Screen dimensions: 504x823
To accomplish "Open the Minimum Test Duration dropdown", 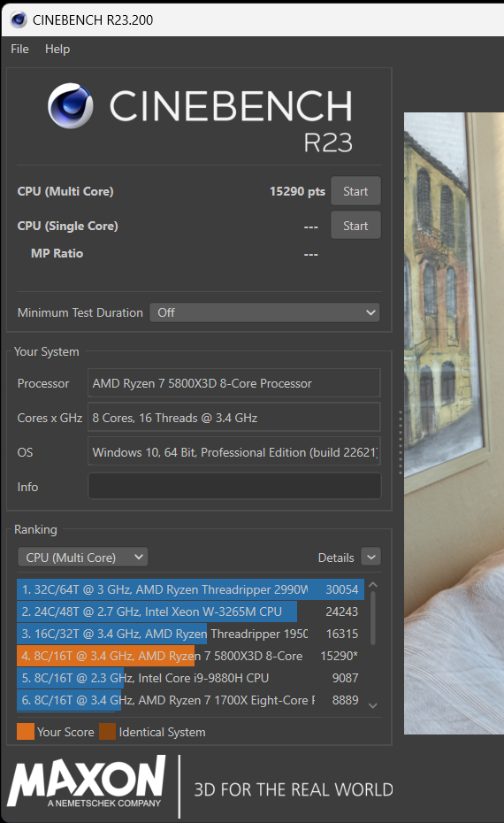I will click(x=264, y=312).
